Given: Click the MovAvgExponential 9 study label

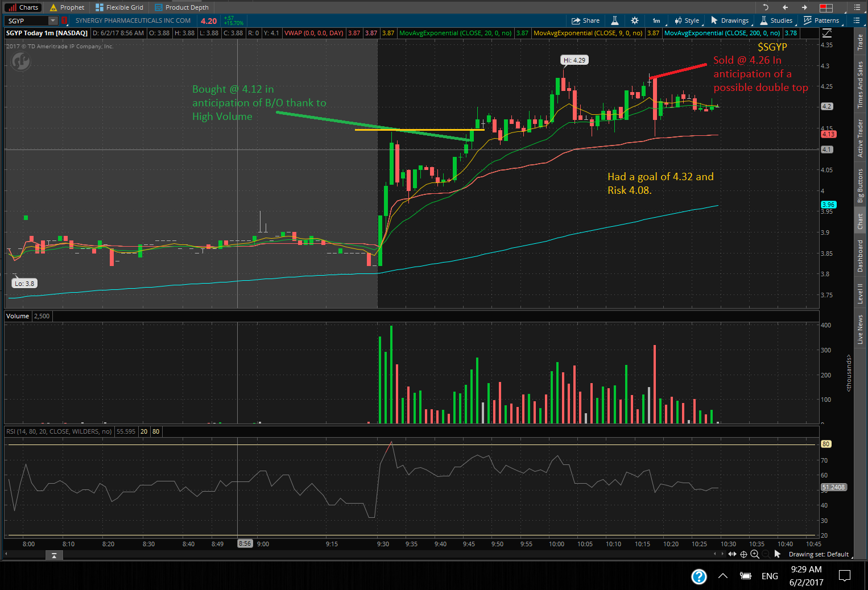Looking at the screenshot, I should [x=588, y=33].
